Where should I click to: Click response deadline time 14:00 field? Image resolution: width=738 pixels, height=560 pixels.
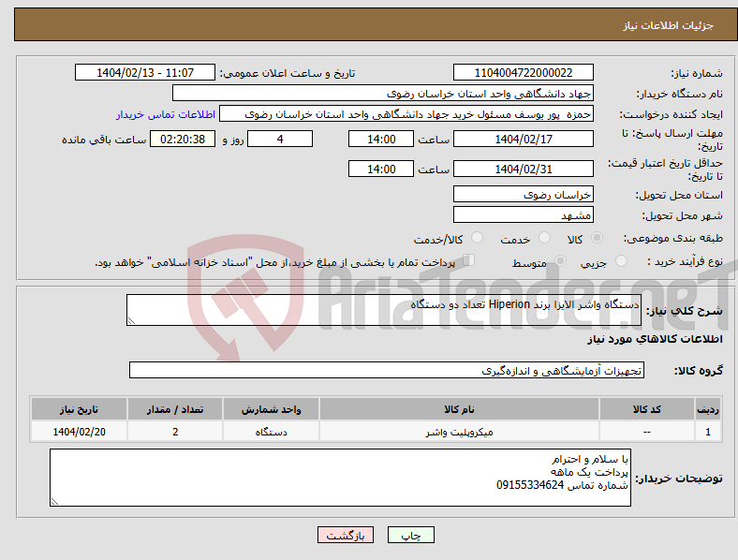click(x=381, y=139)
